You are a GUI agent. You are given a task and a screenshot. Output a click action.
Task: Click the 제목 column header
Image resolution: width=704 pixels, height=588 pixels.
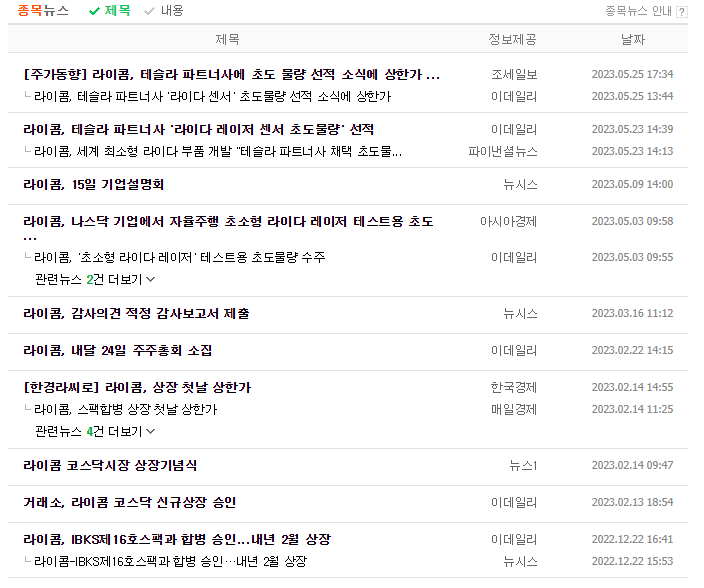pyautogui.click(x=227, y=39)
